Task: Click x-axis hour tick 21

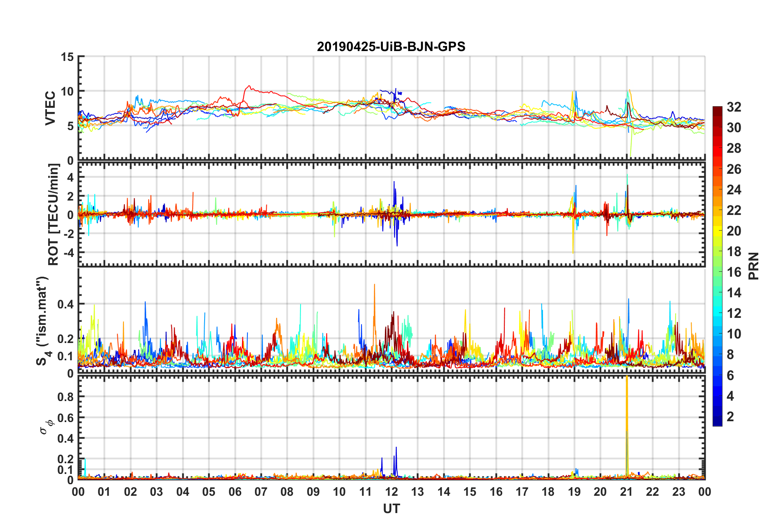Action: coord(626,492)
